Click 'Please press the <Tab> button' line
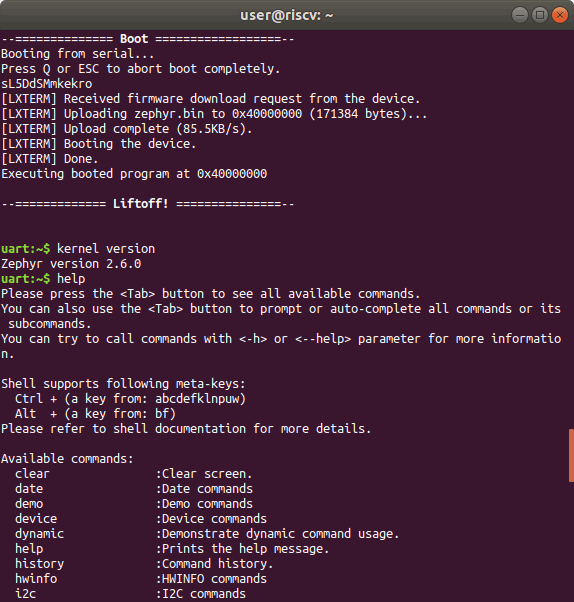 click(210, 294)
